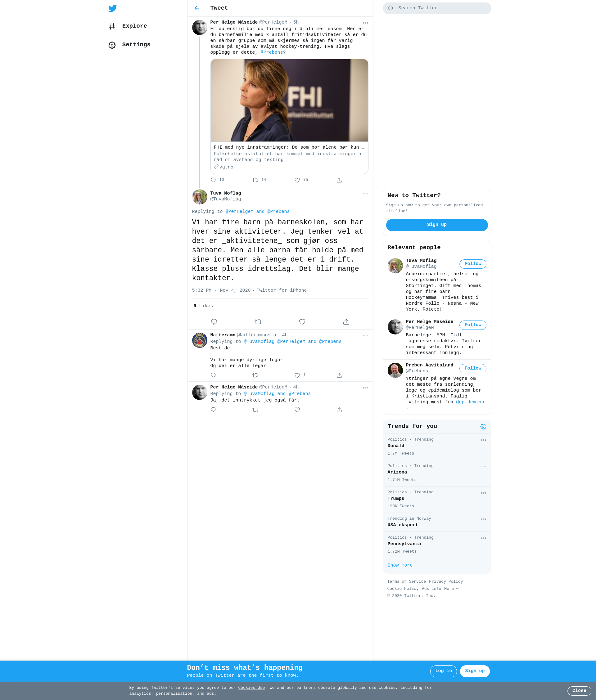Click Log in on the bottom banner

pos(443,671)
